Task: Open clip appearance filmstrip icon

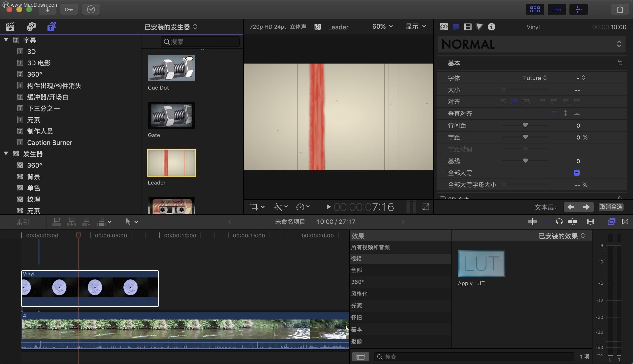Action: [x=590, y=222]
